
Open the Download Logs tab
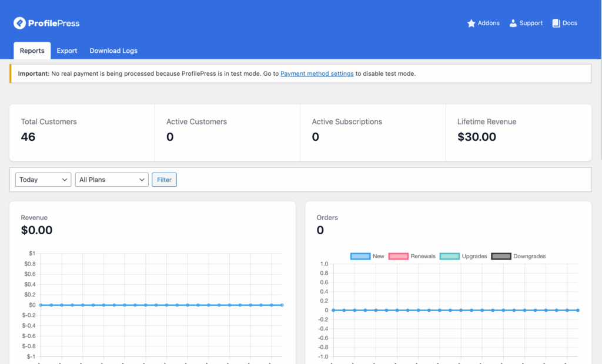coord(113,50)
